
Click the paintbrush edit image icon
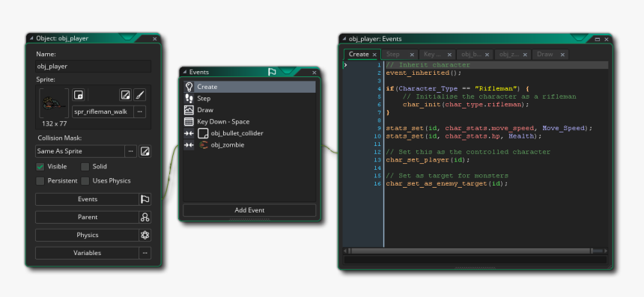(x=139, y=95)
